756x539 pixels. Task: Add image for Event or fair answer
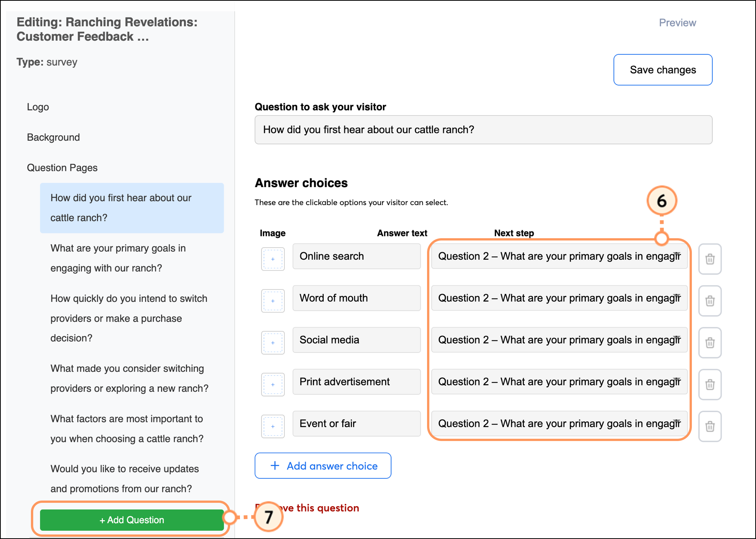coord(273,426)
